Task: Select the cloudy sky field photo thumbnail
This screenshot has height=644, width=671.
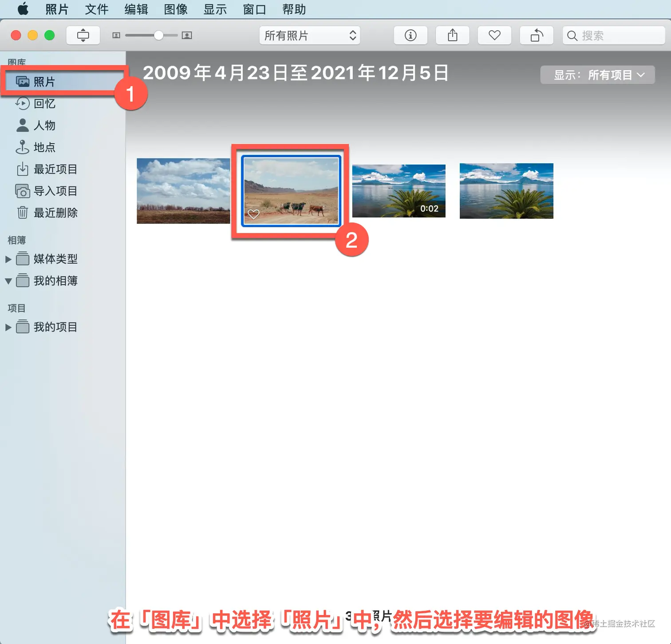Action: 183,191
